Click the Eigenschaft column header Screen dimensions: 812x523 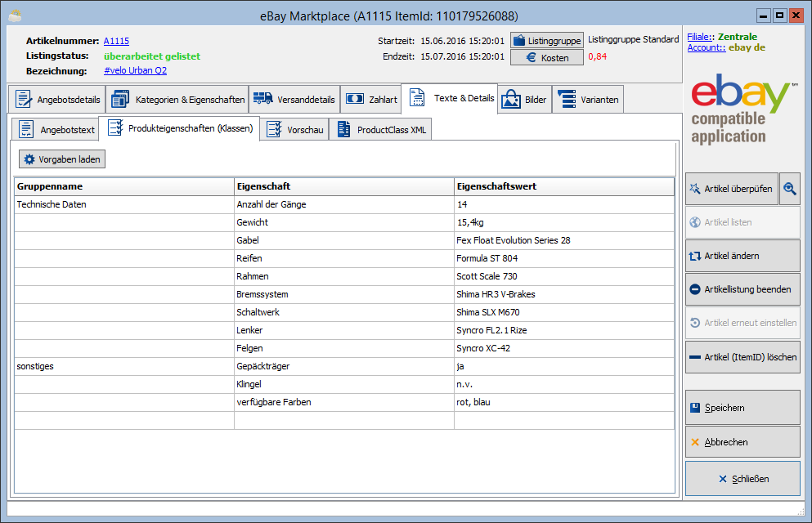344,186
